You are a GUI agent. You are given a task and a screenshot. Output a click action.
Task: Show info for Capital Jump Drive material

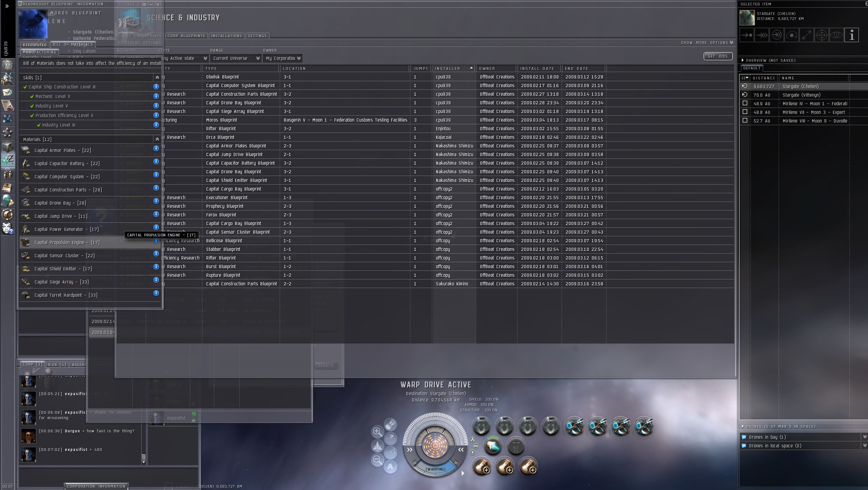point(156,214)
